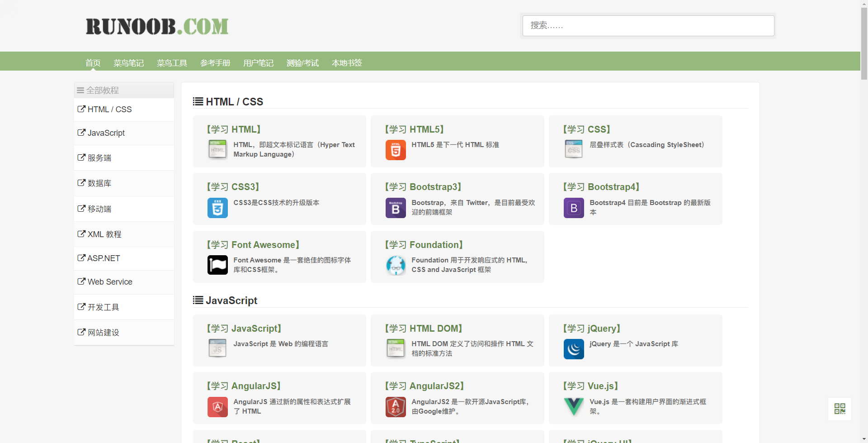Click the blue jQuery swirl icon
The height and width of the screenshot is (443, 868).
click(574, 349)
